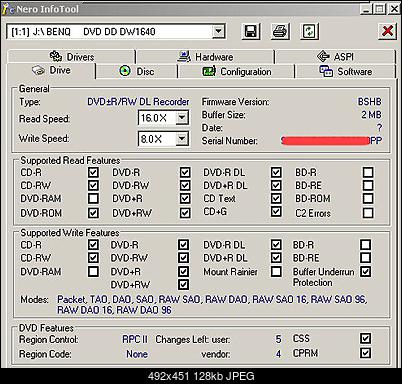The height and width of the screenshot is (384, 402).
Task: Toggle the CPRM checkbox
Action: (366, 353)
